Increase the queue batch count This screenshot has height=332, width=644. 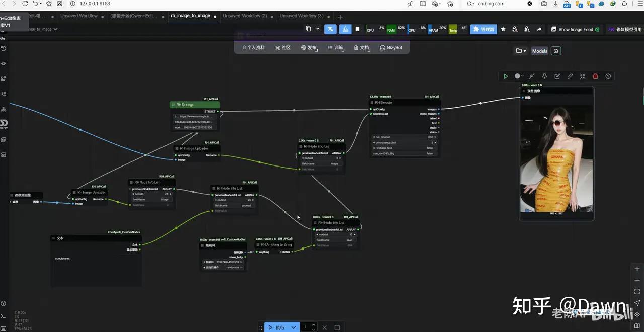(x=314, y=325)
